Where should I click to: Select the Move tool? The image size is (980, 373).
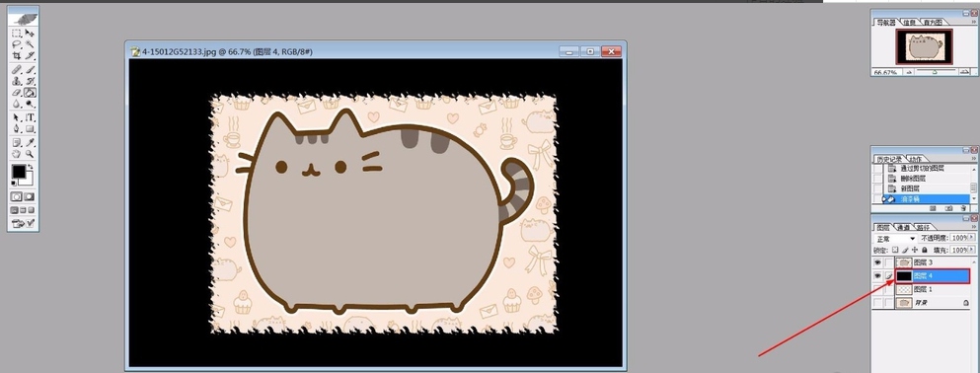29,34
